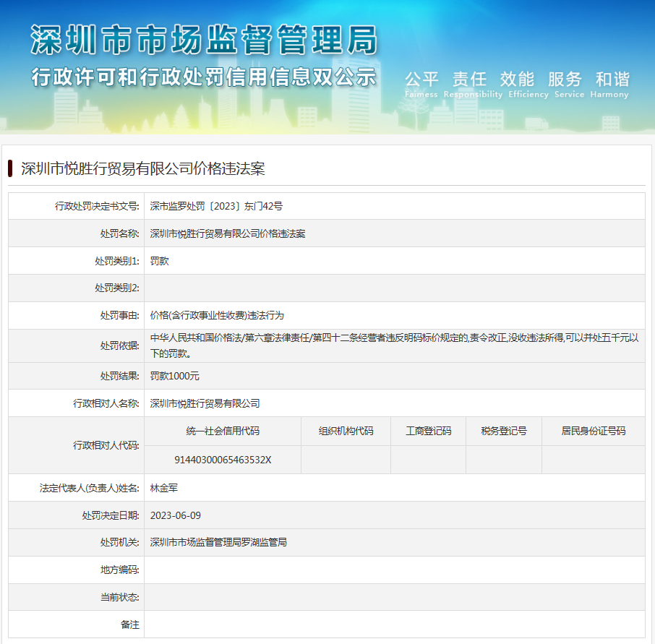Click the banner title 深圳市市场监督管理局
This screenshot has height=644, width=655.
pos(205,40)
